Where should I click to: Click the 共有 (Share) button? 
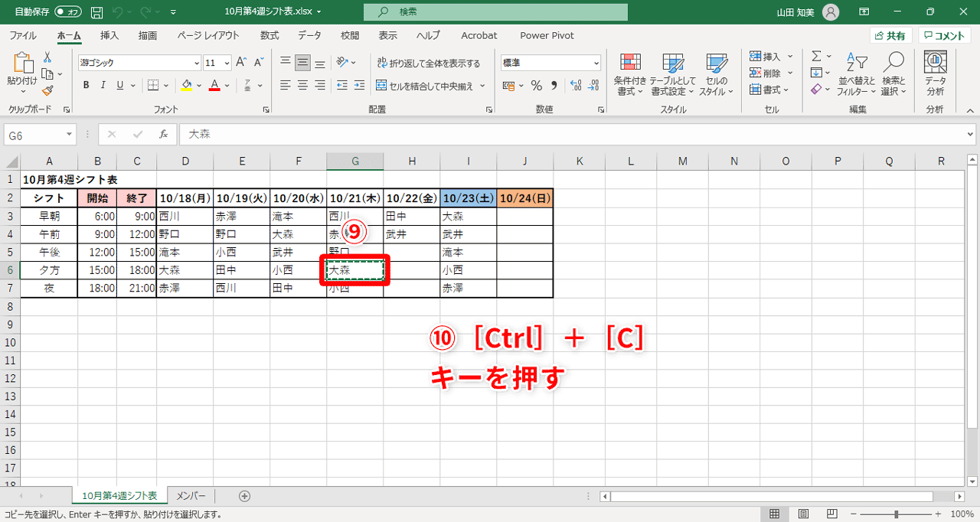pyautogui.click(x=890, y=35)
